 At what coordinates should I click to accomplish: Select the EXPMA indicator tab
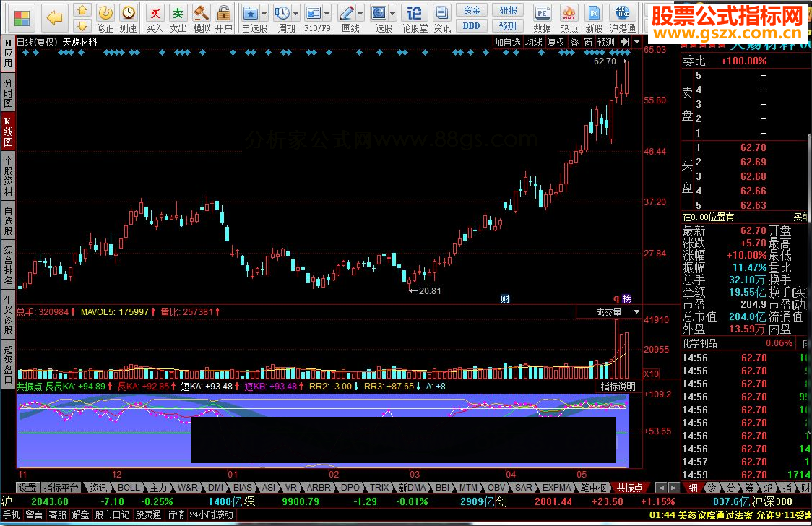(557, 488)
